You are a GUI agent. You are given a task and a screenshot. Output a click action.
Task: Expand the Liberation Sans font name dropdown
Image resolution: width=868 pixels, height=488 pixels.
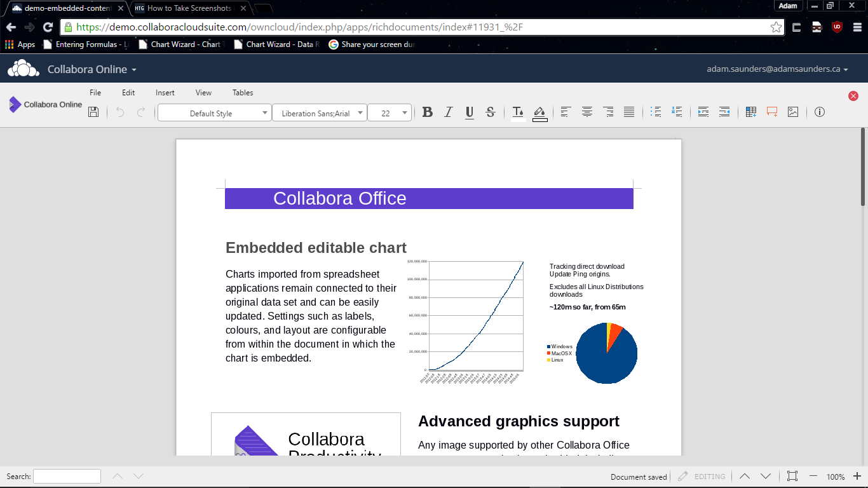[x=360, y=112]
